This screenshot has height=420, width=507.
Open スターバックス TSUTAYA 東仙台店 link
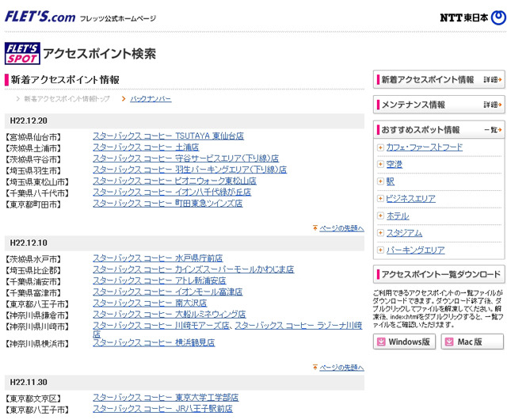(x=169, y=136)
